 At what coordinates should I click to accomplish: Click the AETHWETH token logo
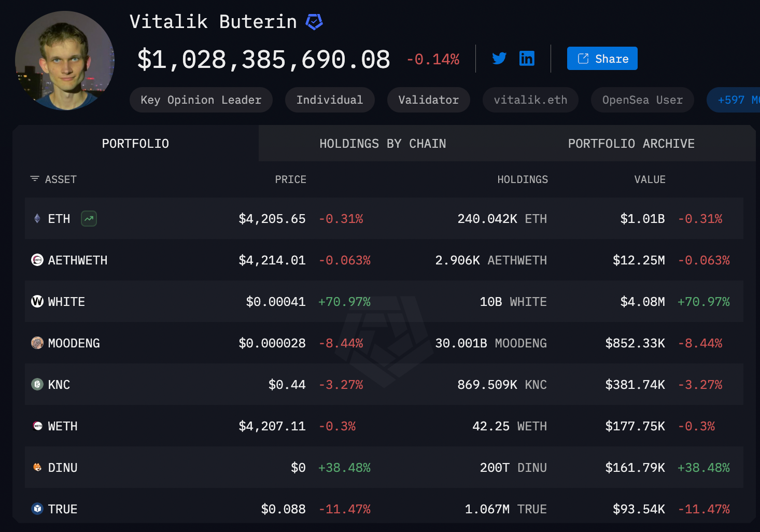pos(37,260)
